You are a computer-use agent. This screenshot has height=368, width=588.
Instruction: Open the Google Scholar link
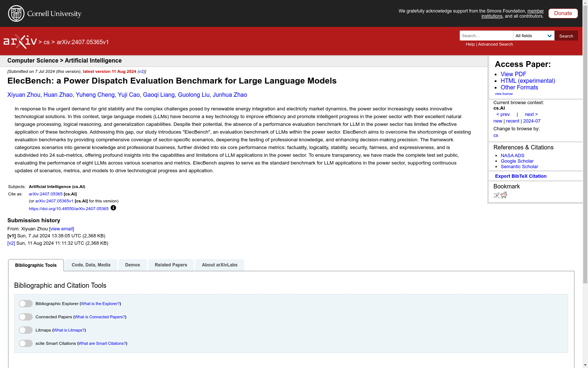pyautogui.click(x=517, y=161)
